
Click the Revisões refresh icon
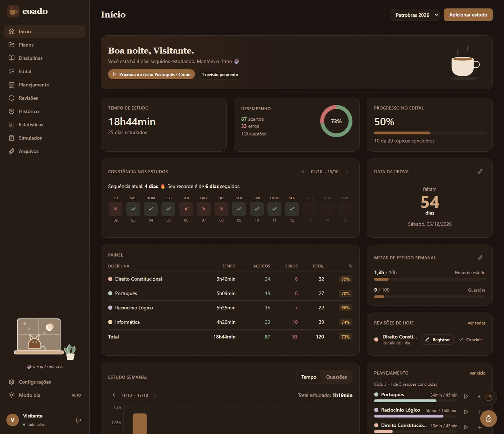12,98
